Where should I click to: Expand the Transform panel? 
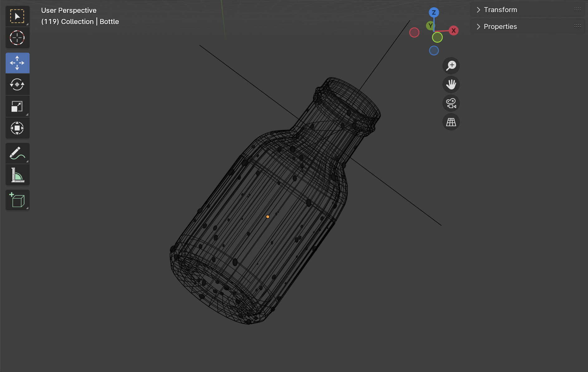[500, 10]
